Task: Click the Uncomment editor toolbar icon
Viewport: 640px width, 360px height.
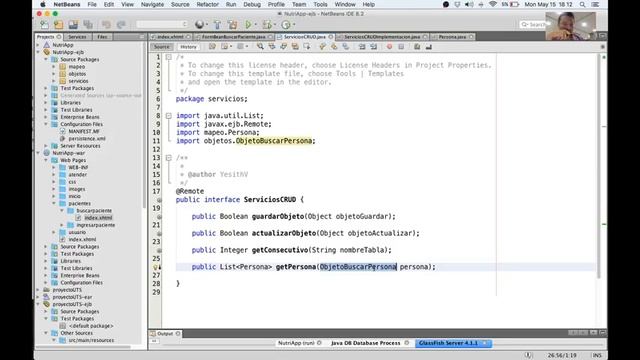Action: pos(429,47)
